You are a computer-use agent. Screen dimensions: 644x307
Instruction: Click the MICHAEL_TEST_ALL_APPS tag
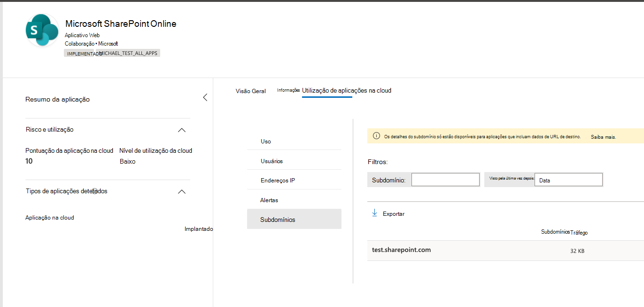click(x=129, y=53)
